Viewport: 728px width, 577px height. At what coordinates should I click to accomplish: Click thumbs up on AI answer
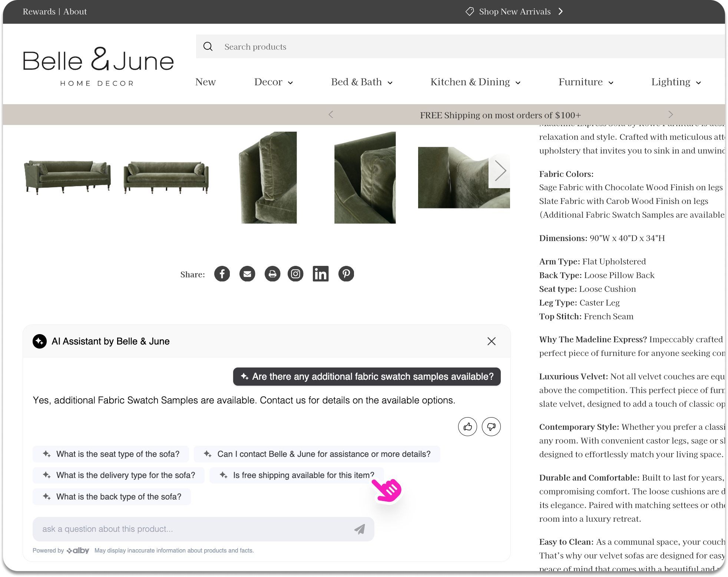click(x=467, y=426)
